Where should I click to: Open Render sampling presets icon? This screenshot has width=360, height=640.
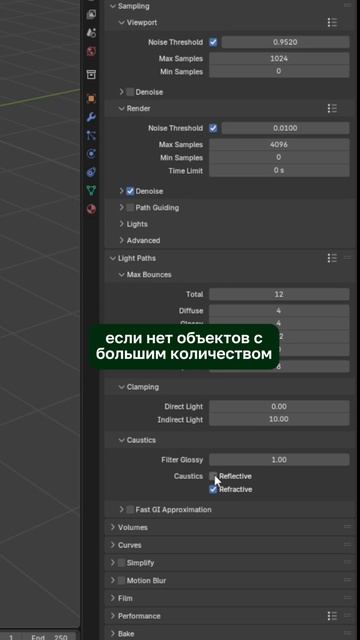tap(332, 108)
